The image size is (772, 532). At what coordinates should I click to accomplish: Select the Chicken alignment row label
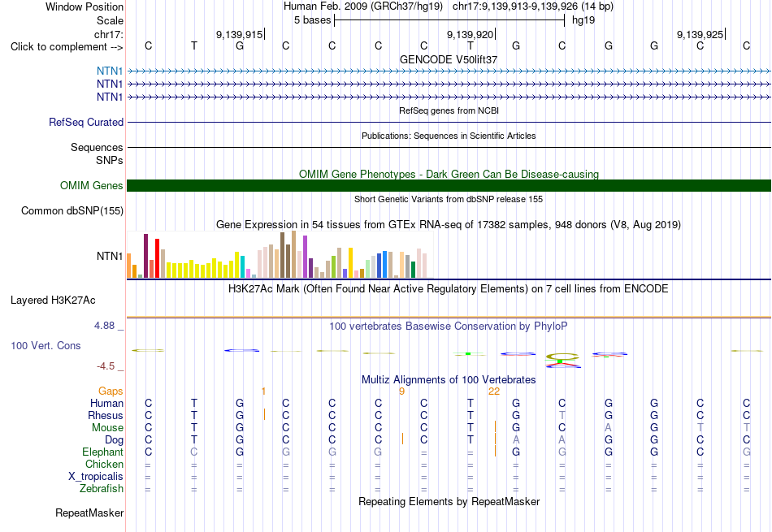(x=104, y=464)
